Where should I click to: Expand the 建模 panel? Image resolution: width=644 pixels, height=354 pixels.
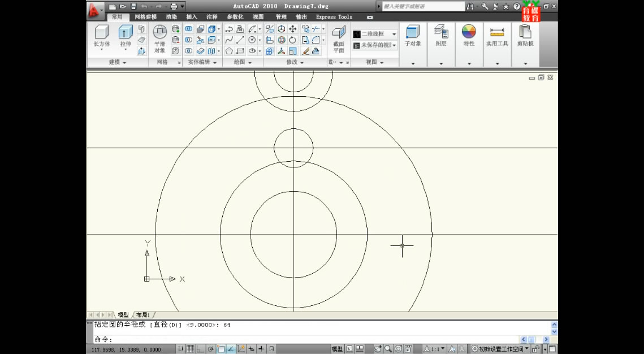[x=118, y=62]
